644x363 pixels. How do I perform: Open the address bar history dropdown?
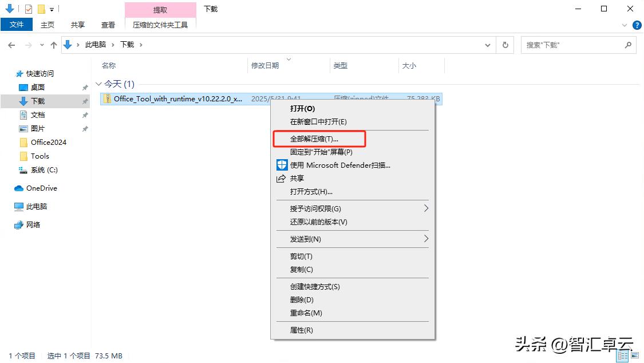coord(488,45)
